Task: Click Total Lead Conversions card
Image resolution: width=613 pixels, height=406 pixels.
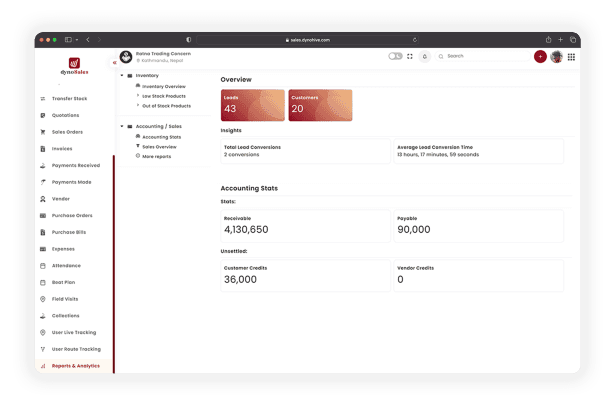Action: click(306, 151)
